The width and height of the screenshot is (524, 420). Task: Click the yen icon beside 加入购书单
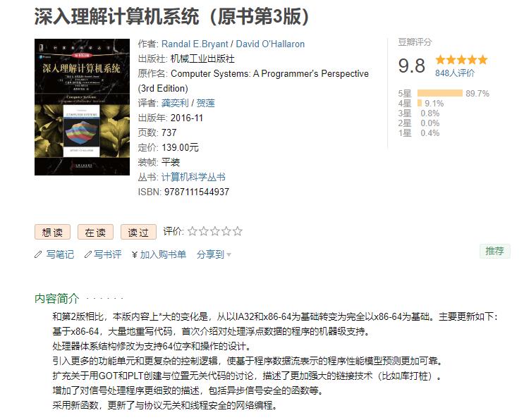(x=135, y=254)
